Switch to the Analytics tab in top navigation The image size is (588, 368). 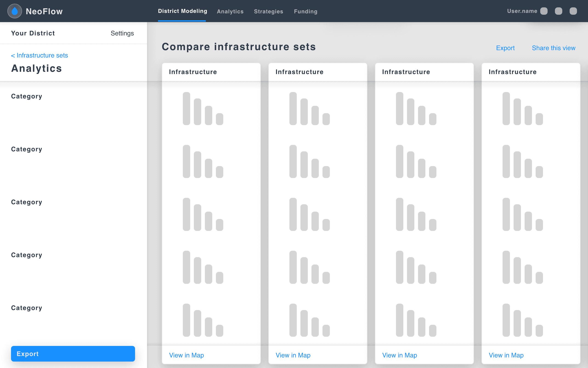click(x=230, y=11)
